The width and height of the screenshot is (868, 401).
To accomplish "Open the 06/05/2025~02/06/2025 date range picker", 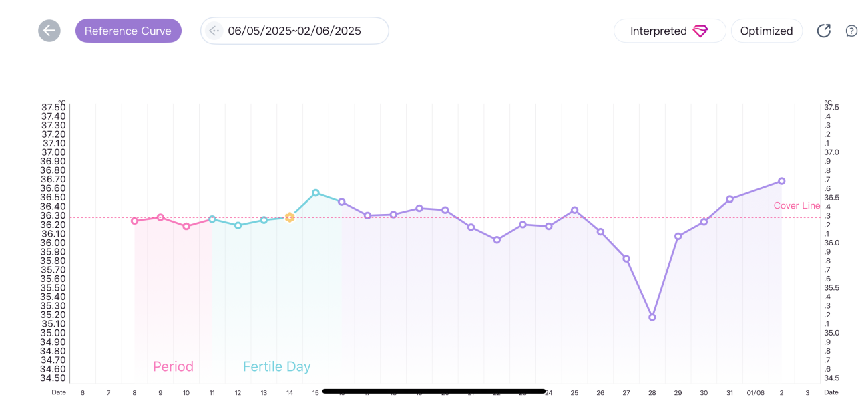I will tap(294, 31).
